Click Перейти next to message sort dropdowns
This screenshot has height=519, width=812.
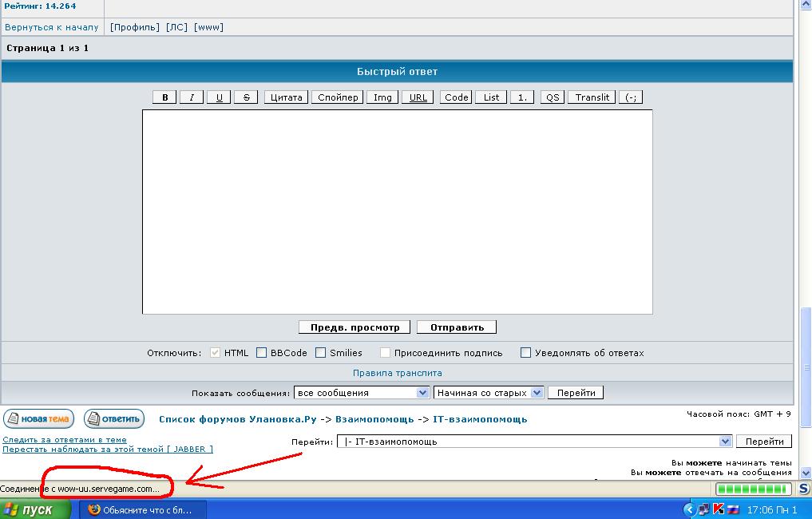[576, 393]
